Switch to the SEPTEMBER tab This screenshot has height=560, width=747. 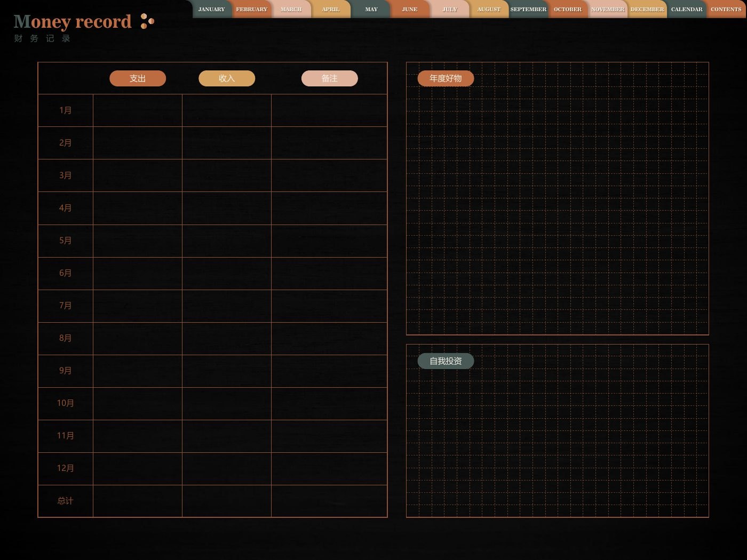tap(528, 9)
